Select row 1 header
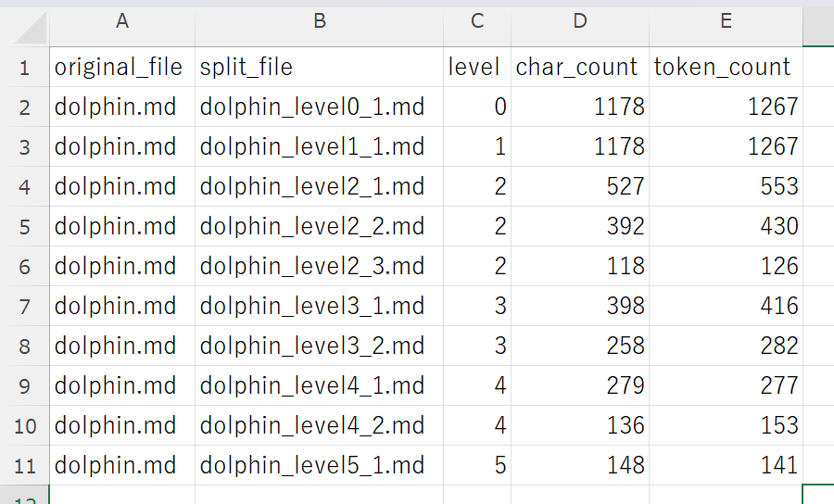Image resolution: width=834 pixels, height=504 pixels. pos(24,67)
